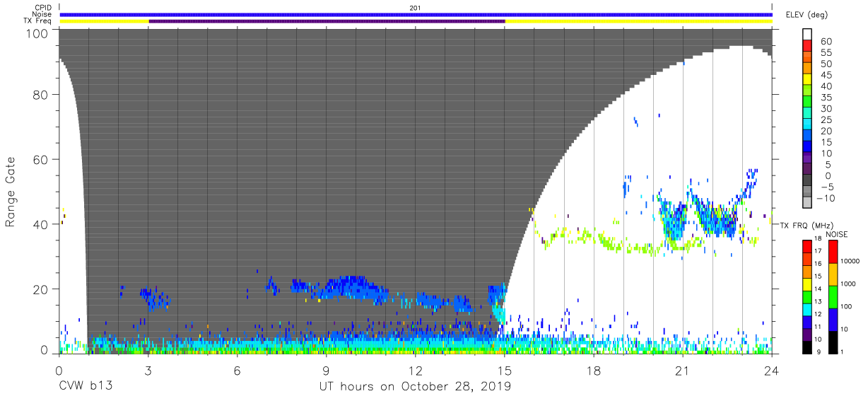This screenshot has width=868, height=401.
Task: Click the 'UT hours on October 28, 2019' title
Action: pyautogui.click(x=415, y=387)
